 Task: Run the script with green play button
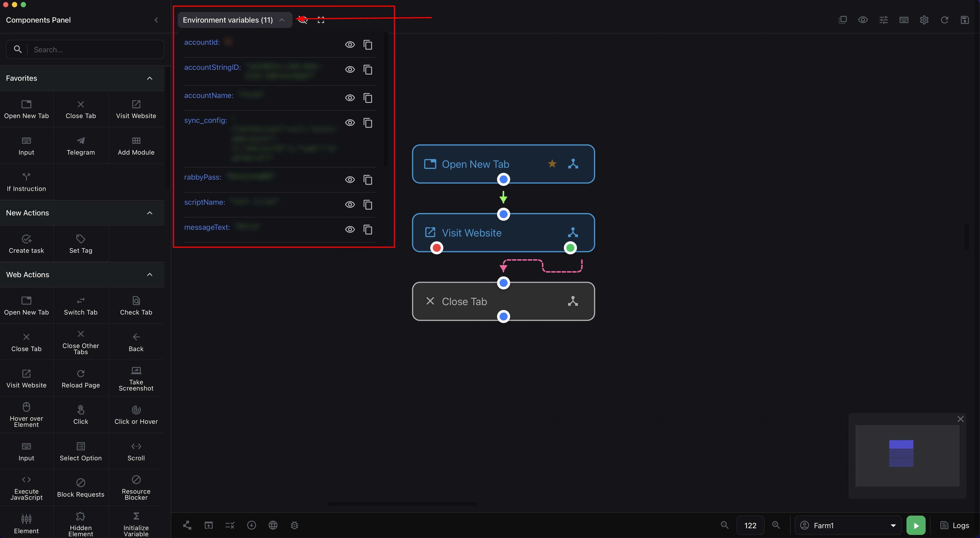coord(916,526)
